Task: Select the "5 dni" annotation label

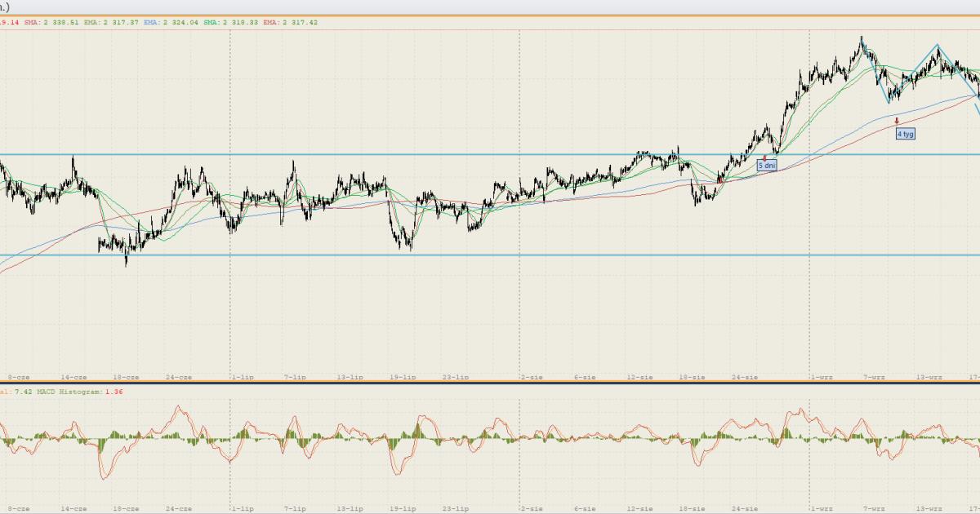Action: [x=767, y=166]
